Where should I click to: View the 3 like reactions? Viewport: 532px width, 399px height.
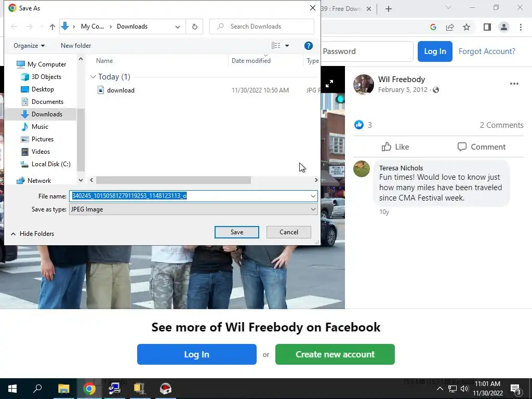[x=363, y=125]
